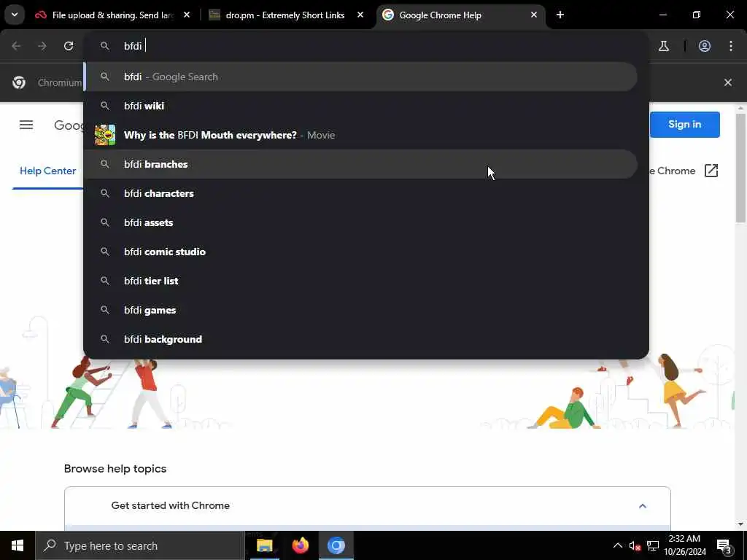Open File Explorer from the taskbar
The height and width of the screenshot is (560, 747).
click(x=264, y=545)
